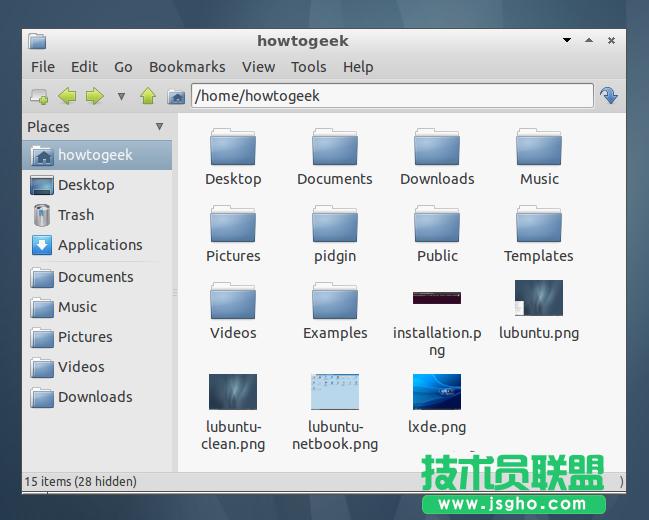Expand the Places side pane dropdown
Screen dimensions: 649x520
click(159, 126)
